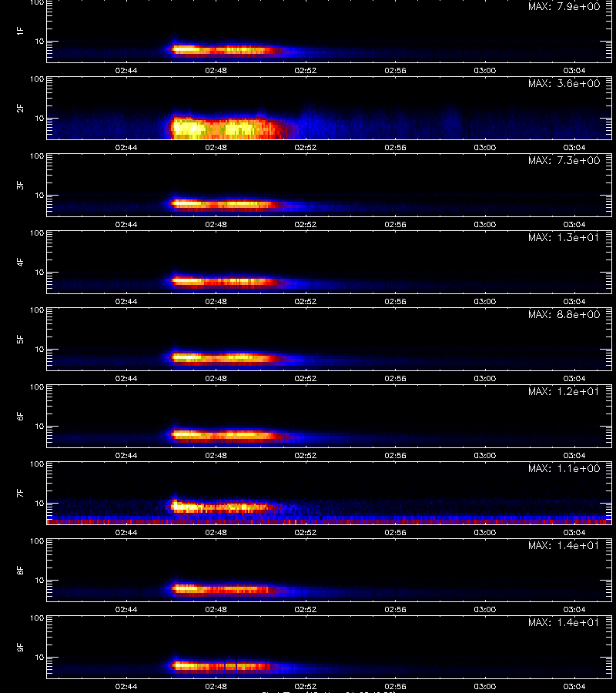Click the 03:00 time label under panel 5F
Image resolution: width=616 pixels, height=693 pixels.
coord(485,378)
